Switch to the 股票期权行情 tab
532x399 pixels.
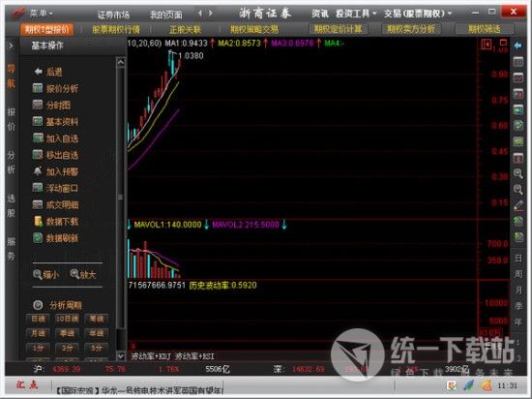[x=116, y=30]
